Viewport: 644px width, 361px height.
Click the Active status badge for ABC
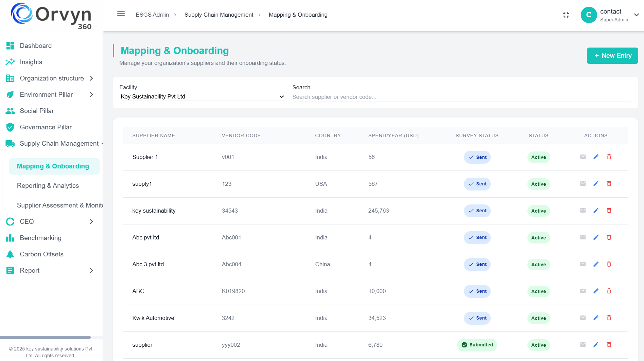tap(538, 291)
